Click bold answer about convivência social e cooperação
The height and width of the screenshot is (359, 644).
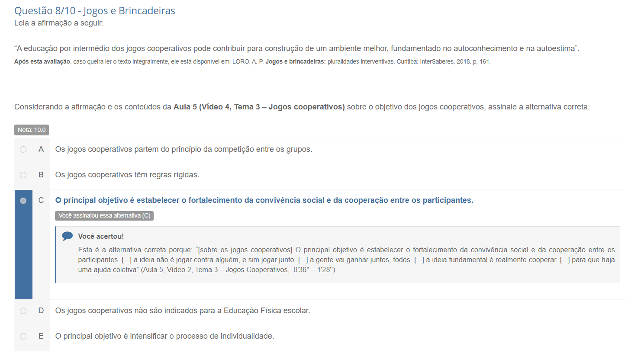[x=264, y=201]
